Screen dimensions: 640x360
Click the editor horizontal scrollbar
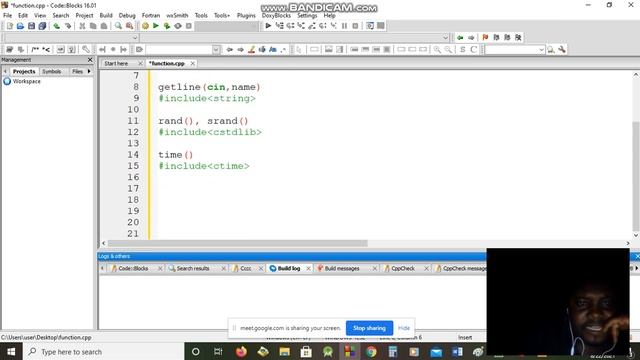[x=237, y=243]
